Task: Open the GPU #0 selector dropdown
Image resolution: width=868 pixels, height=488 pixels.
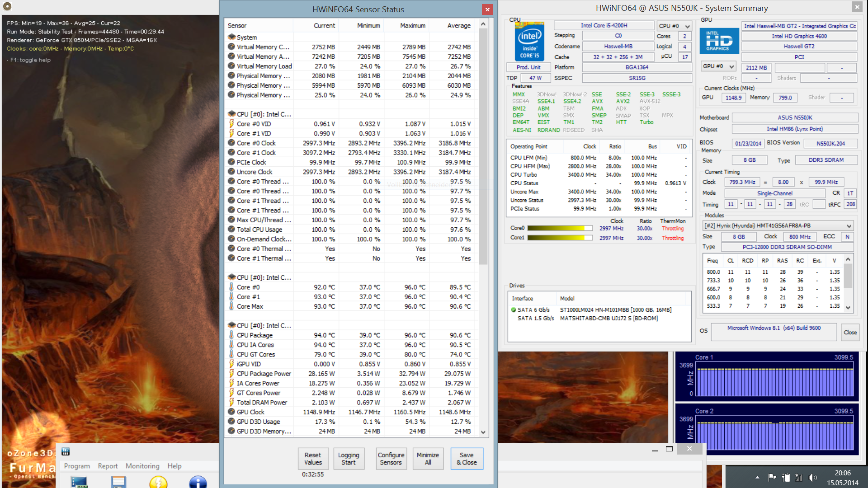Action: coord(718,66)
